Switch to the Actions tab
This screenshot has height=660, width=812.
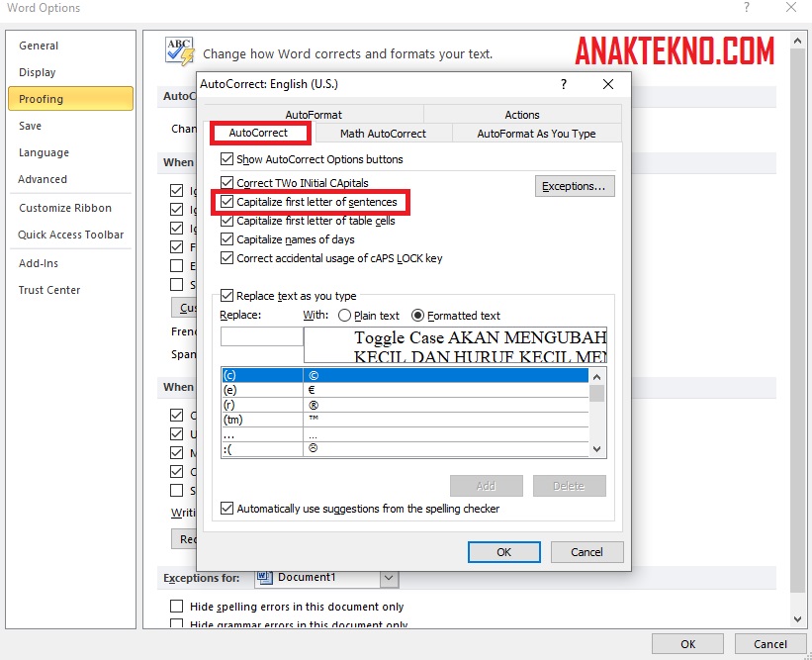tap(522, 115)
